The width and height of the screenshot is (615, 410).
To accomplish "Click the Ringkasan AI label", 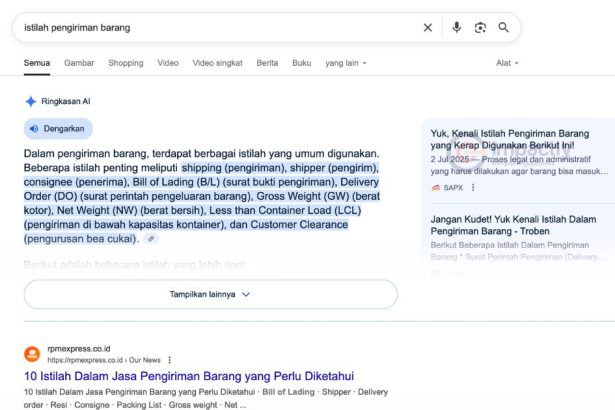I will (x=66, y=101).
